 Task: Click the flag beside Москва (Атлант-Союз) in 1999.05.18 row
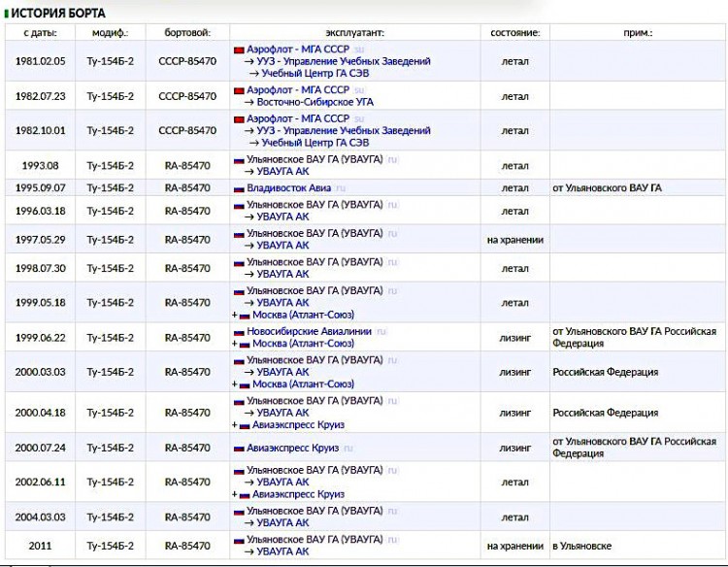click(245, 316)
